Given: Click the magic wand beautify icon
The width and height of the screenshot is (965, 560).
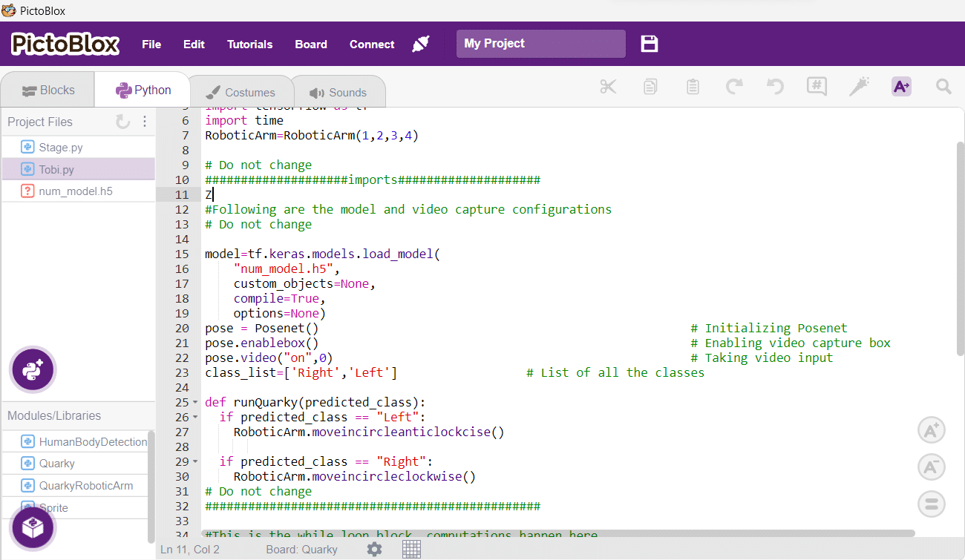Looking at the screenshot, I should [859, 87].
